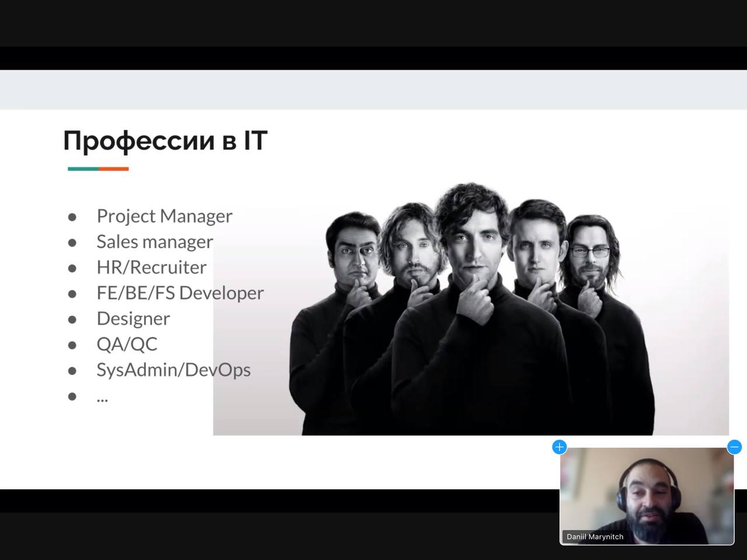Click the "Project Manager" bullet text

[165, 216]
